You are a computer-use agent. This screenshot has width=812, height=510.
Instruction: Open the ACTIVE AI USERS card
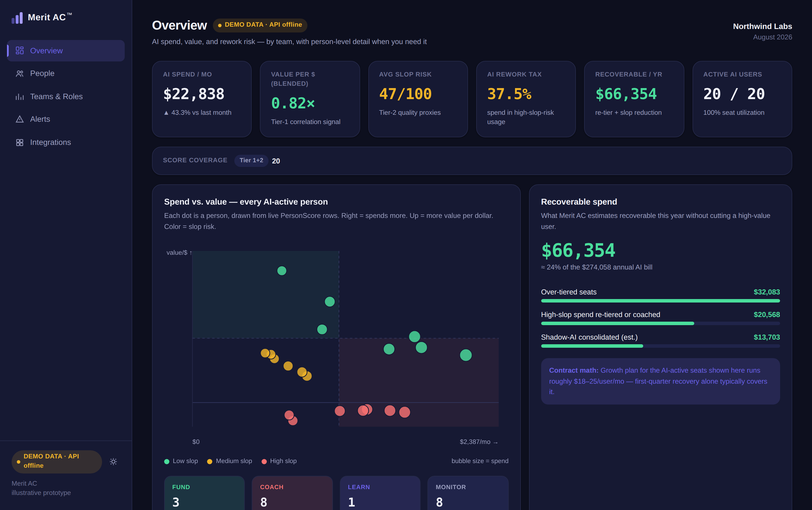742,99
